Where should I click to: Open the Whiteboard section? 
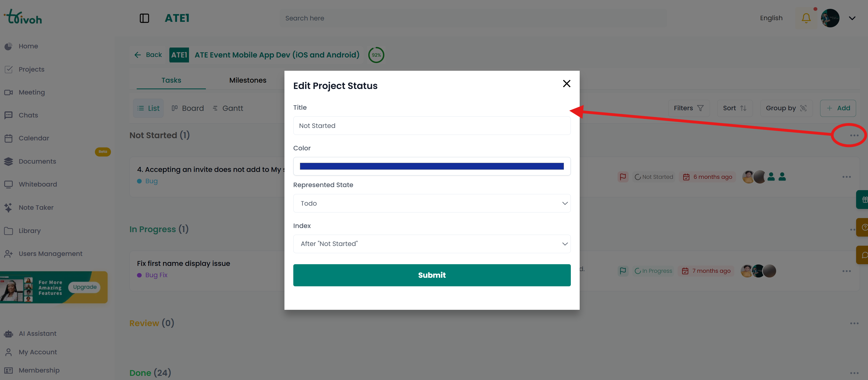pos(37,184)
